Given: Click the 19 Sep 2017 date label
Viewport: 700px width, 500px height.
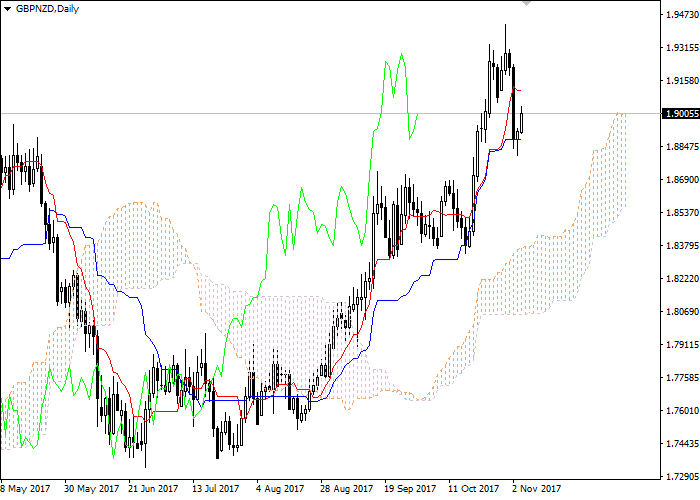Looking at the screenshot, I should point(410,489).
